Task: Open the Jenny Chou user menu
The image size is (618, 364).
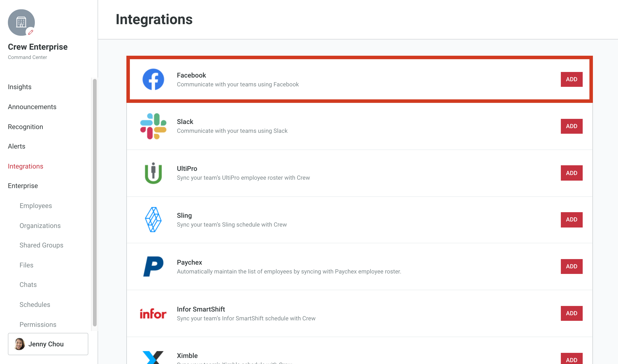Action: (48, 344)
